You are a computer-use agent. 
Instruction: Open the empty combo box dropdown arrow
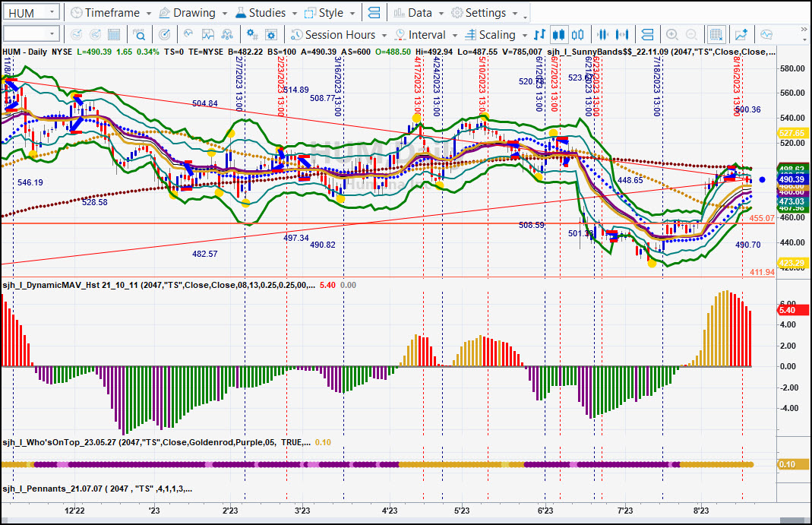(52, 34)
